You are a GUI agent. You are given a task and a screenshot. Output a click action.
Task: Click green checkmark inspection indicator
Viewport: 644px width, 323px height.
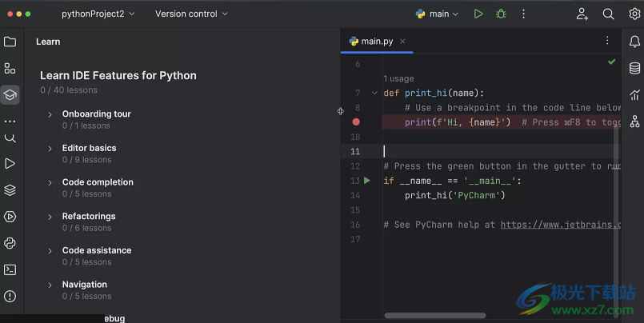[611, 62]
